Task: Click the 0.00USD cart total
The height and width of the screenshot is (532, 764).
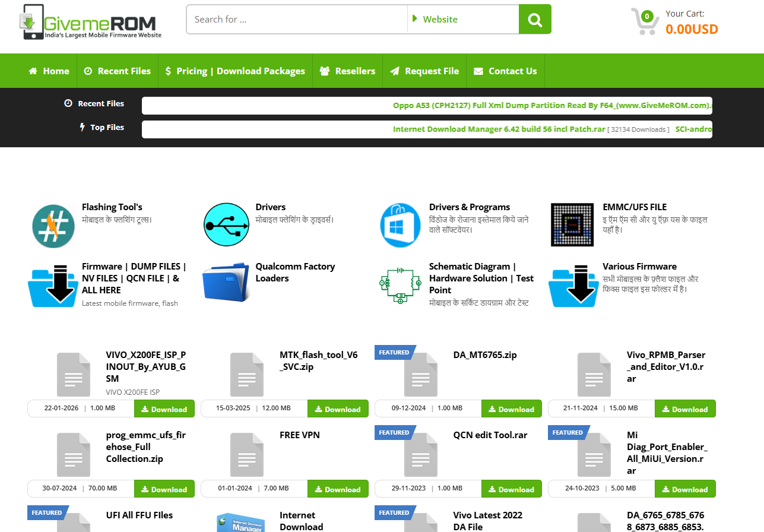Action: pos(692,29)
